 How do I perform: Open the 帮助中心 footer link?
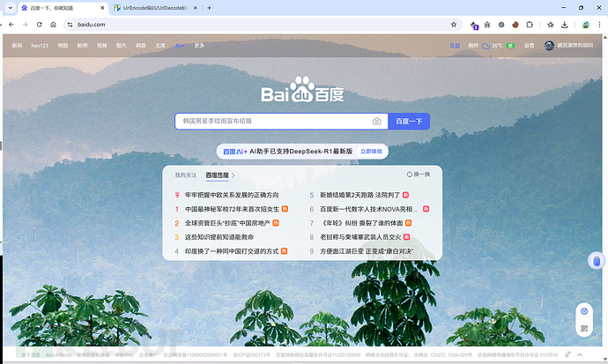124,354
